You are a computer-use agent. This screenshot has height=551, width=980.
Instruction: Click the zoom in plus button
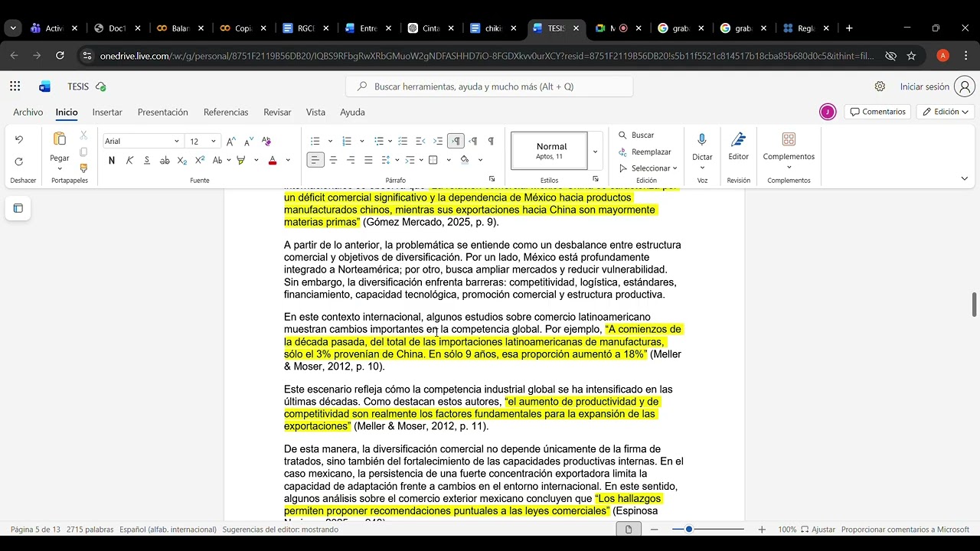tap(762, 530)
